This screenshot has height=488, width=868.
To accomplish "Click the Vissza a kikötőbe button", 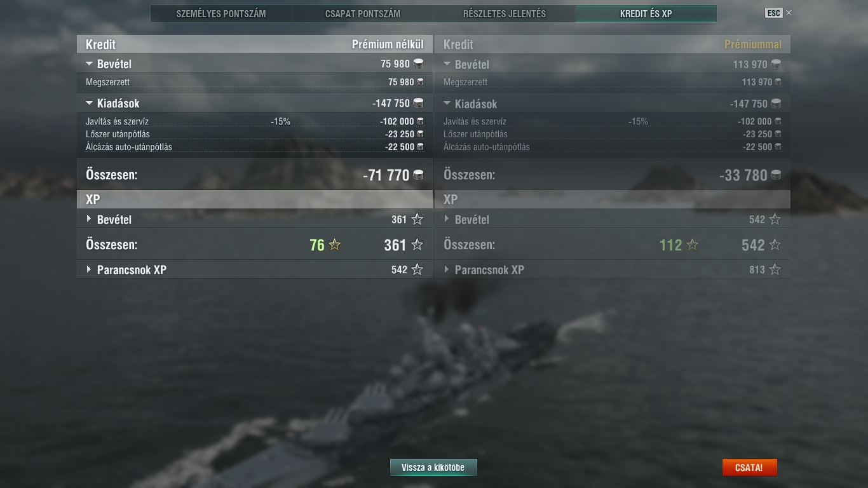I will (x=433, y=467).
